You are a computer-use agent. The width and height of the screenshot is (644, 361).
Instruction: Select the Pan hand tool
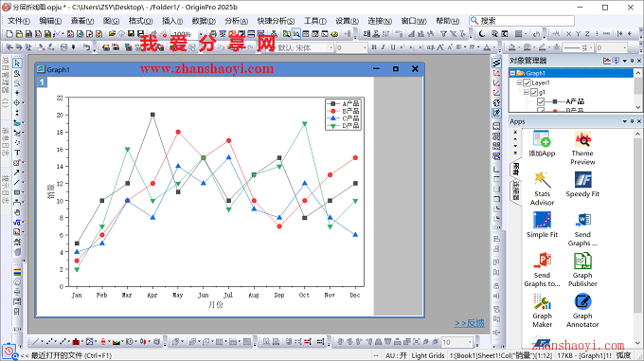[17, 212]
